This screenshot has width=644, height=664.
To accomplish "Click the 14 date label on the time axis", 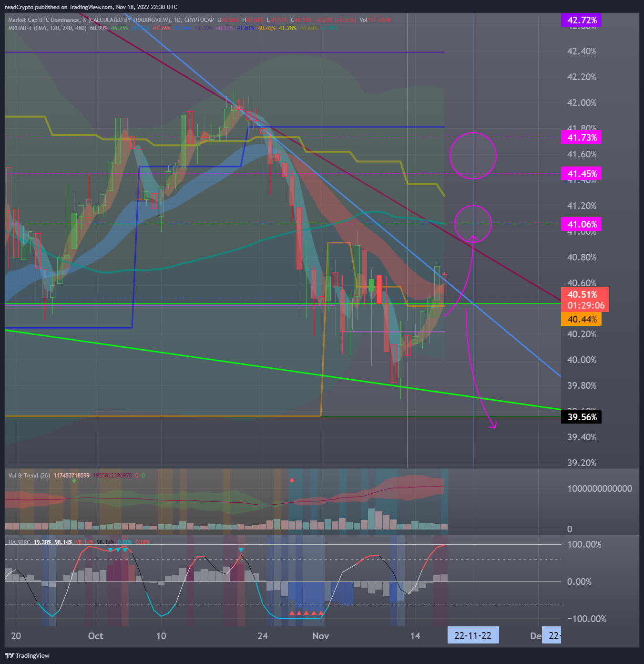I will tap(415, 636).
